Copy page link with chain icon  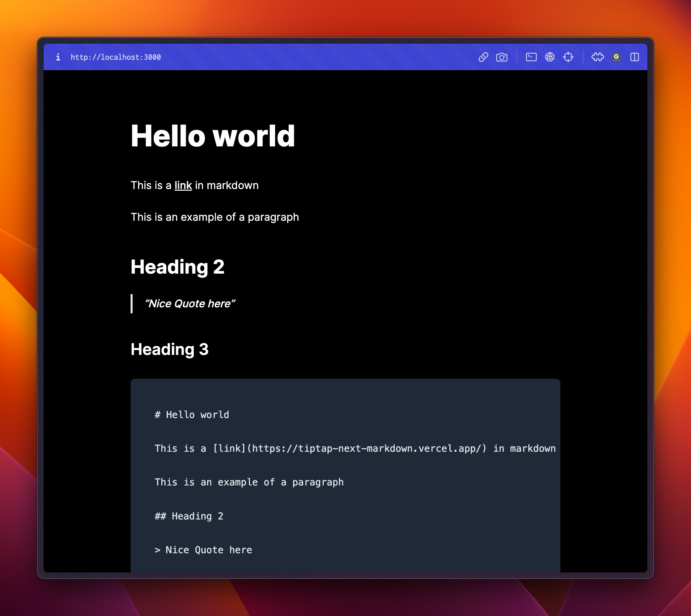click(483, 57)
